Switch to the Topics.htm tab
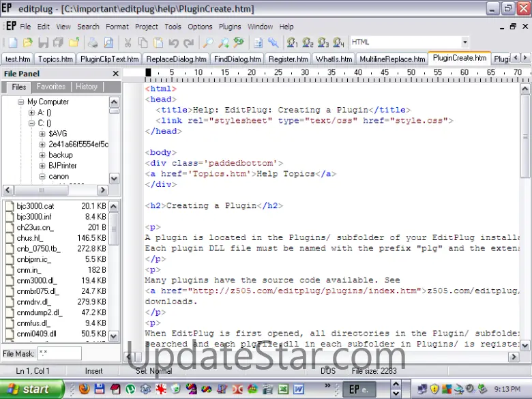The image size is (532, 399). pos(55,59)
